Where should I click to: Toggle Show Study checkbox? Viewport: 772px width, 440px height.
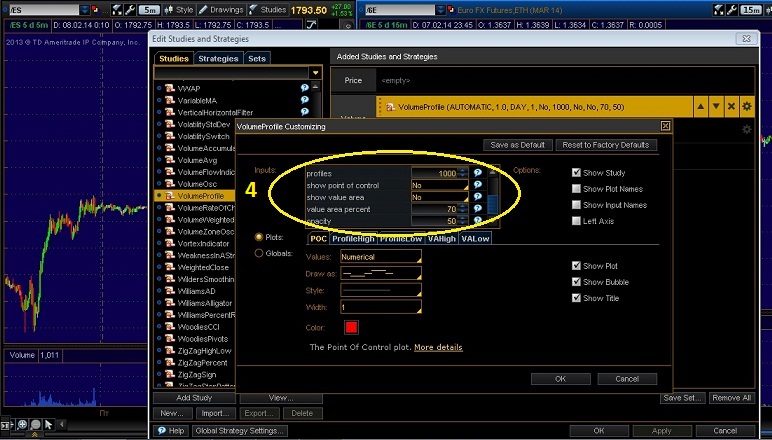point(576,173)
